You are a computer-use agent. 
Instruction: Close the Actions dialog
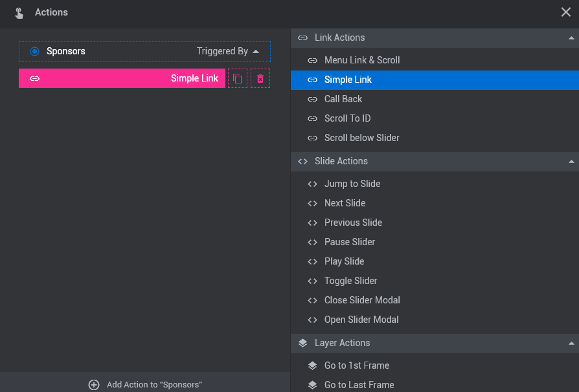coord(565,12)
